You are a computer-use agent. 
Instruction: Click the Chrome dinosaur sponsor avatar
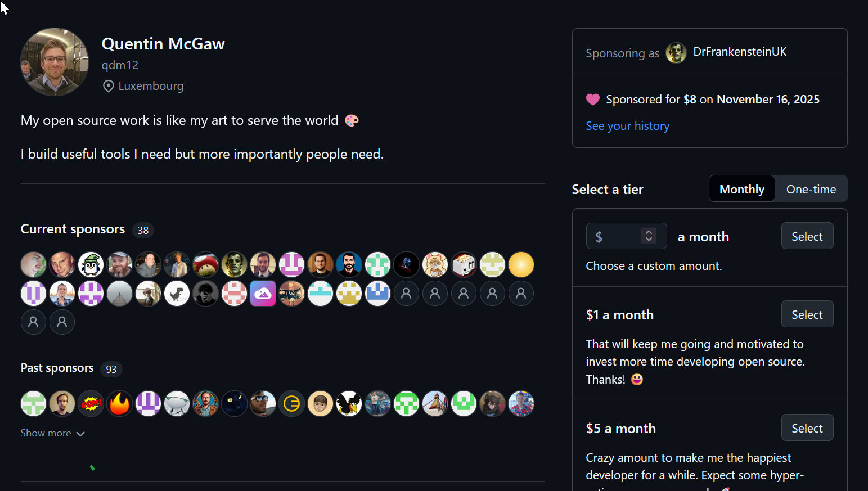(177, 293)
